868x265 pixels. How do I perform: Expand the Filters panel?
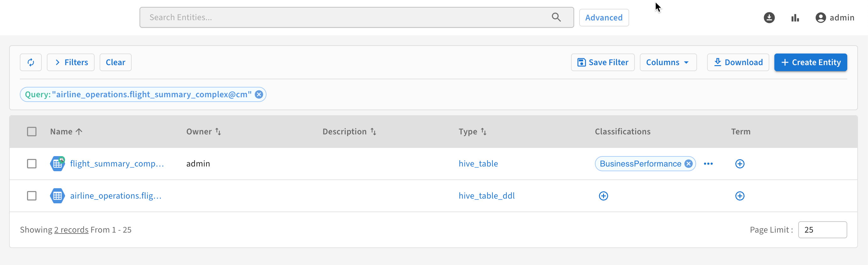point(71,62)
